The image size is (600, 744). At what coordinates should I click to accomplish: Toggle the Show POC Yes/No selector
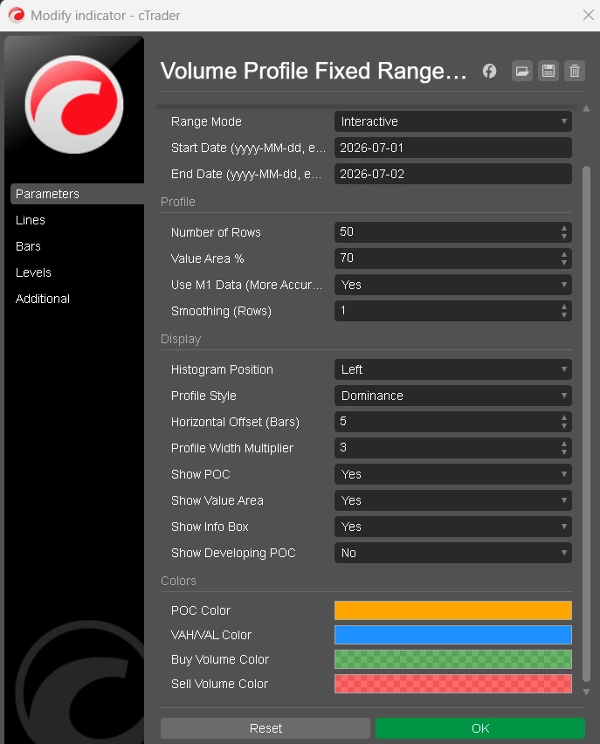pos(453,474)
